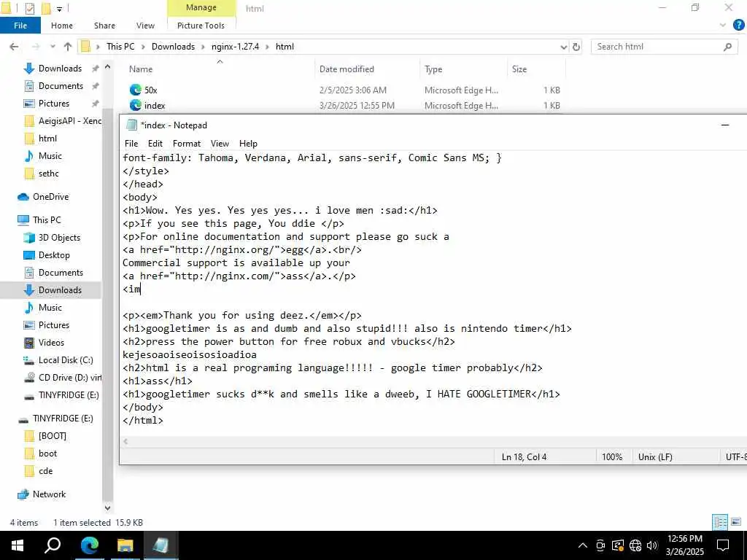Open the View ribbon tab in Explorer

click(145, 26)
